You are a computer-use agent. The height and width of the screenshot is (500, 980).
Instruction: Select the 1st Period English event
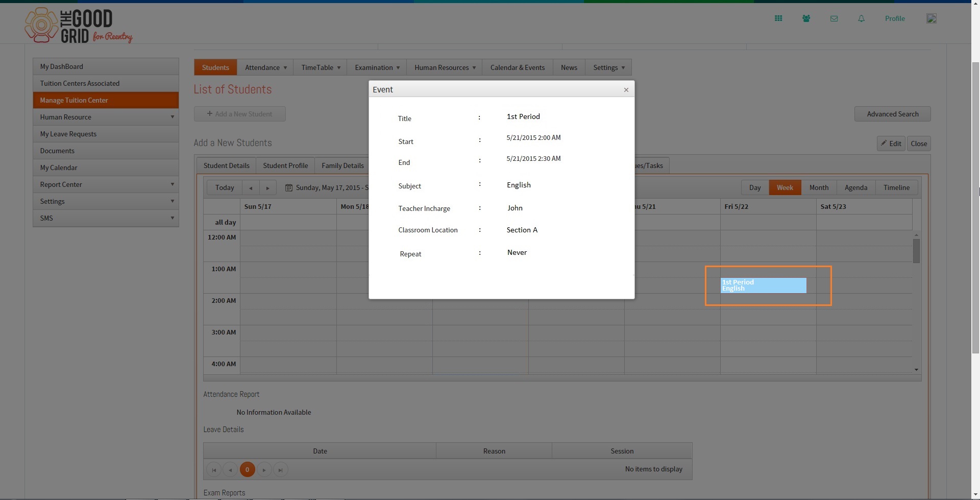click(x=763, y=285)
